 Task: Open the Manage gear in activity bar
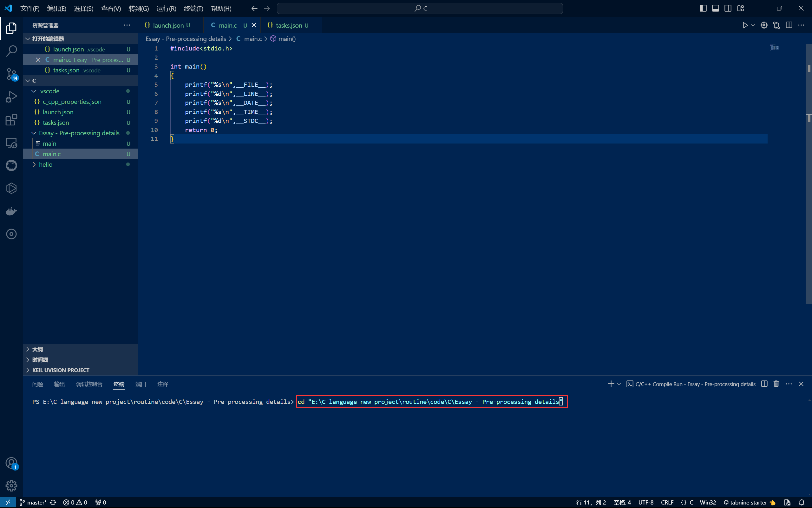pyautogui.click(x=11, y=486)
